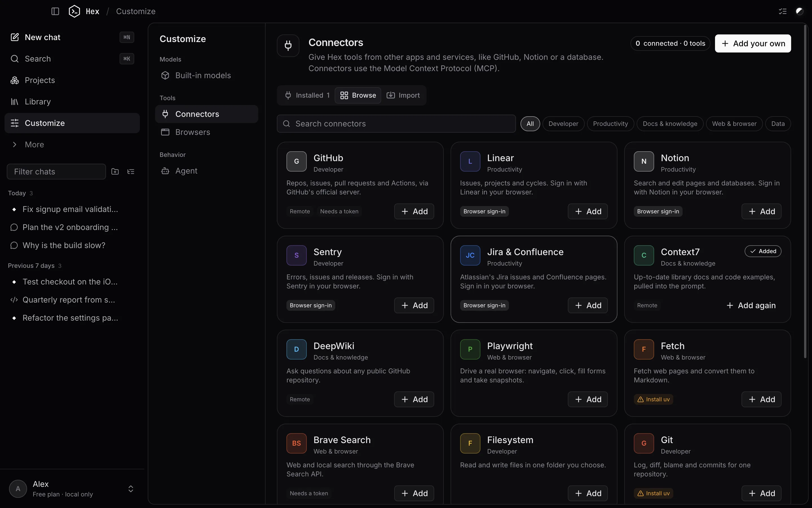Toggle the sidebar panel icon
Screen dimensions: 812x508
point(55,11)
